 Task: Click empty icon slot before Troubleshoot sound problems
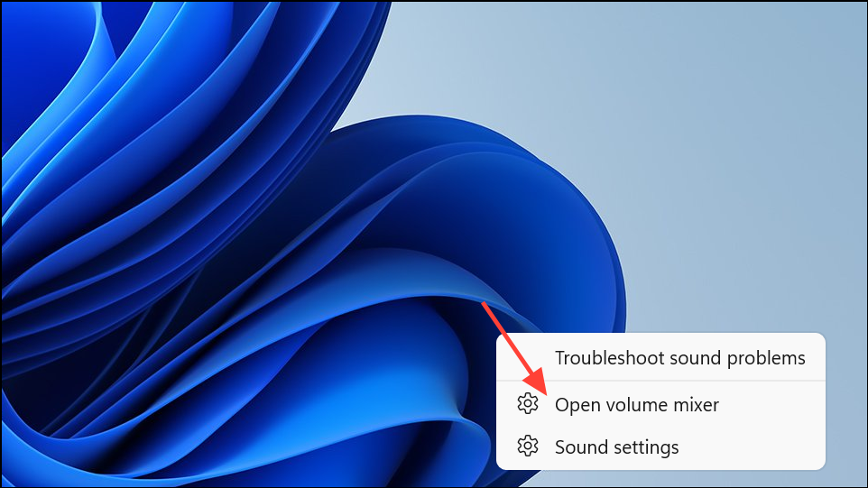pos(528,358)
